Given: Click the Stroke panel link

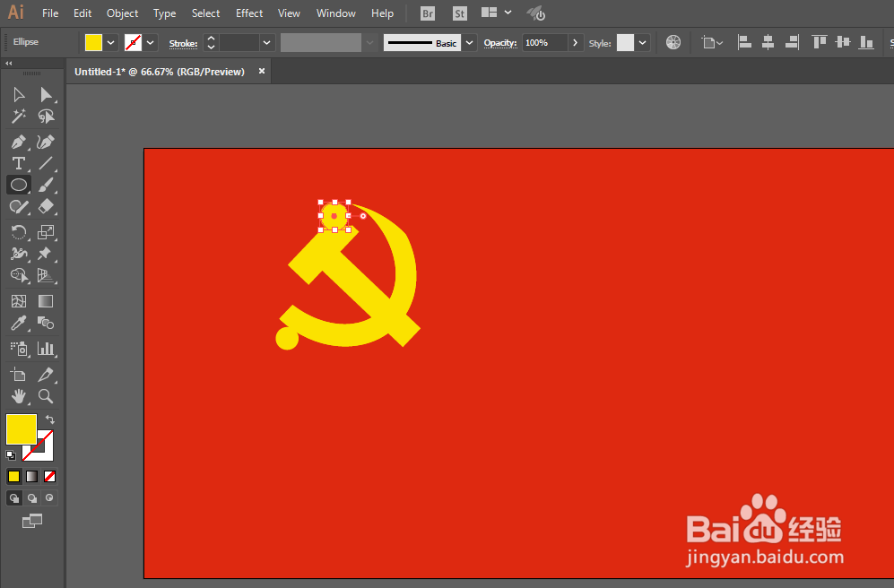Looking at the screenshot, I should [184, 43].
